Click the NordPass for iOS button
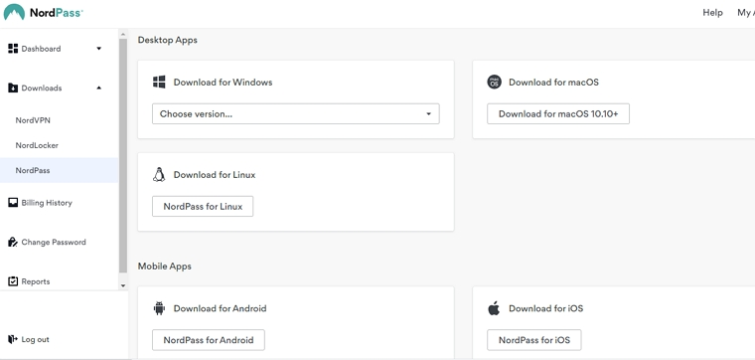Screen dimensions: 755x360 pyautogui.click(x=534, y=340)
